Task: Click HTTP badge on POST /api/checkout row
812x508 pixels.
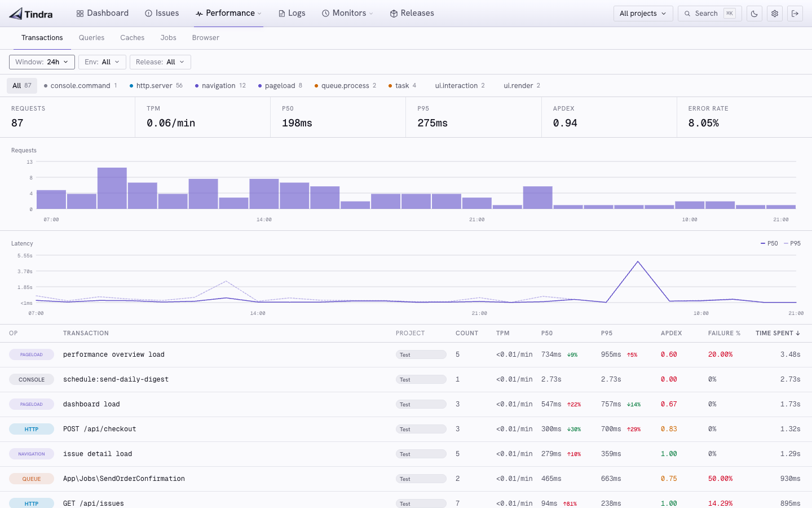Action: (x=32, y=430)
